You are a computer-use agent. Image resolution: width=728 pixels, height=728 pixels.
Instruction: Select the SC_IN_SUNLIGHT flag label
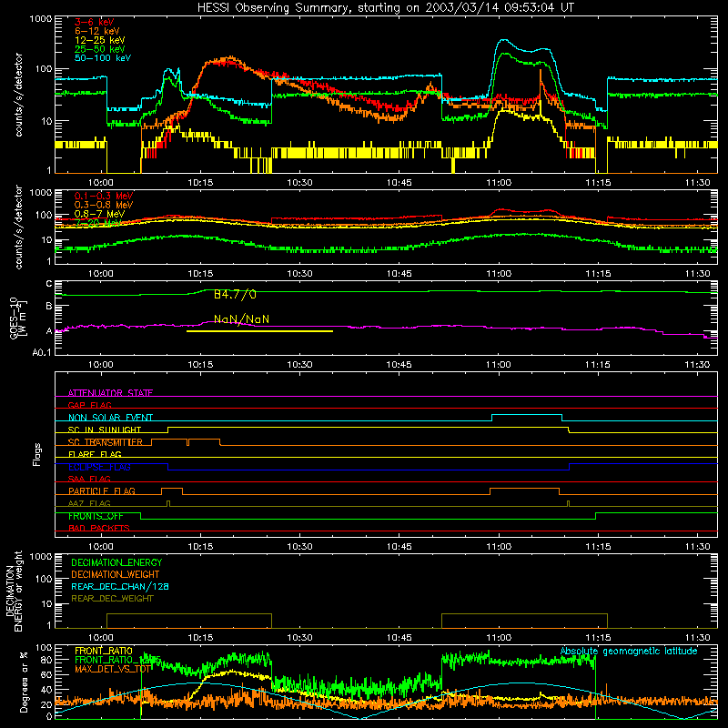(105, 430)
